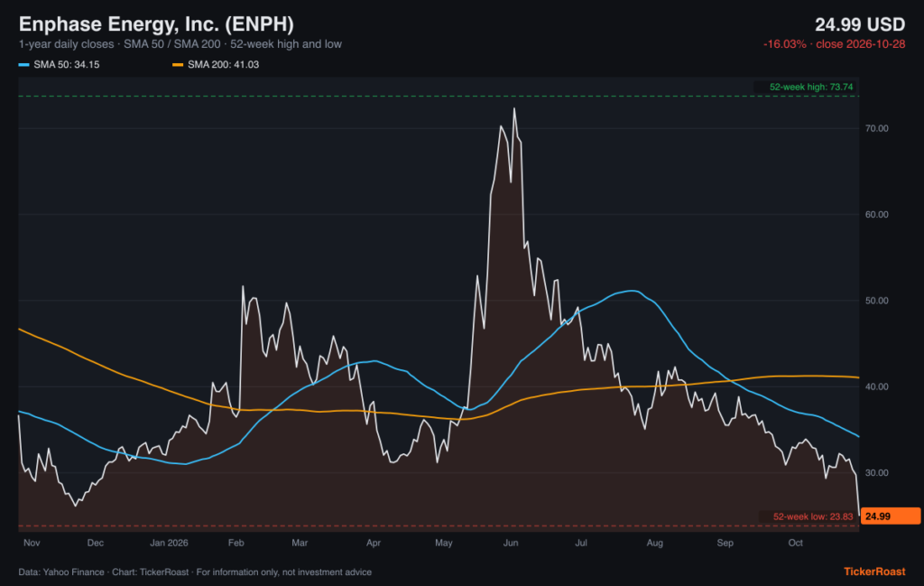Click the 60.00 y-axis label
Image resolution: width=924 pixels, height=586 pixels.
[x=876, y=215]
